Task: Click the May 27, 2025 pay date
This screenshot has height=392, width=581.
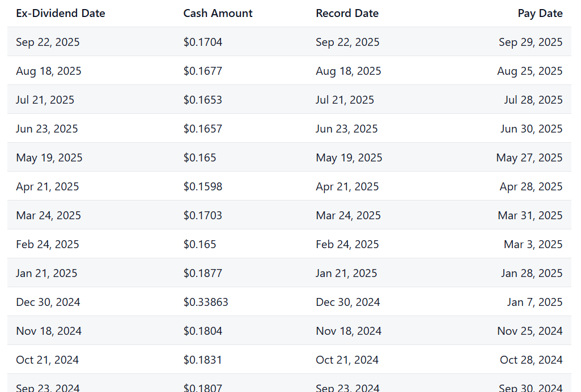Action: click(x=529, y=157)
